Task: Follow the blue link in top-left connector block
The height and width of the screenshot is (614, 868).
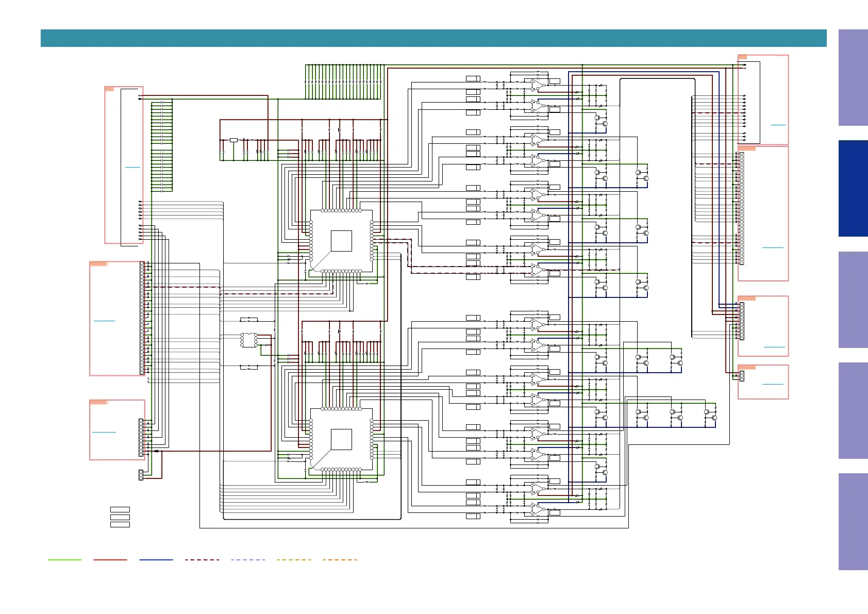Action: [x=132, y=167]
